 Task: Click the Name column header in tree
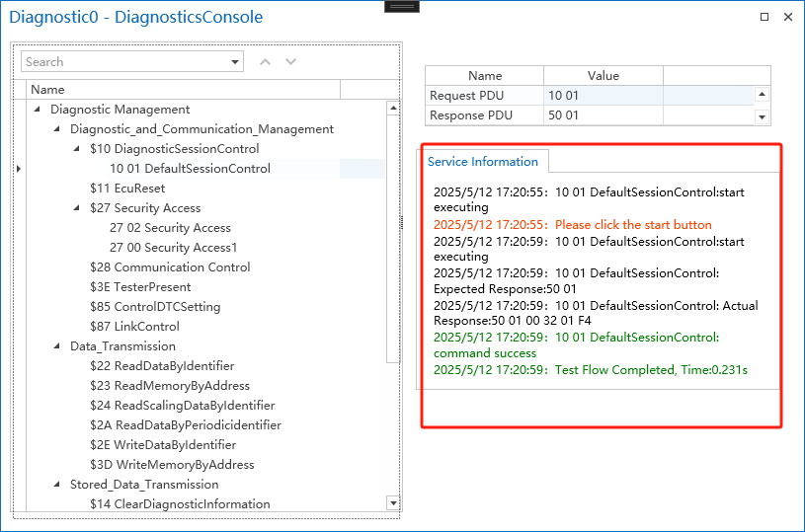pos(183,90)
